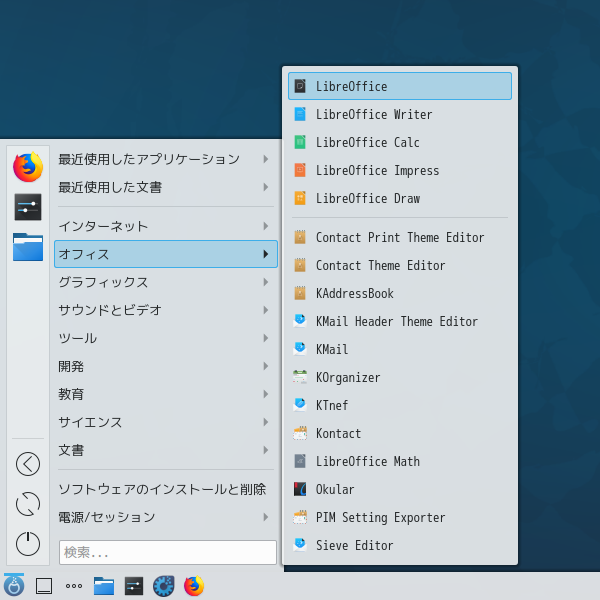600x600 pixels.
Task: Open the 電源/セッション menu entry
Action: (166, 517)
